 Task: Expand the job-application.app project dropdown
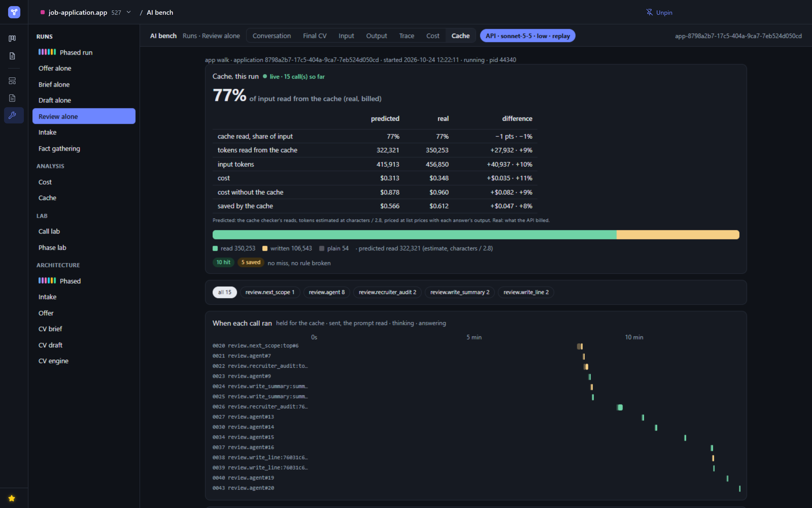(128, 12)
